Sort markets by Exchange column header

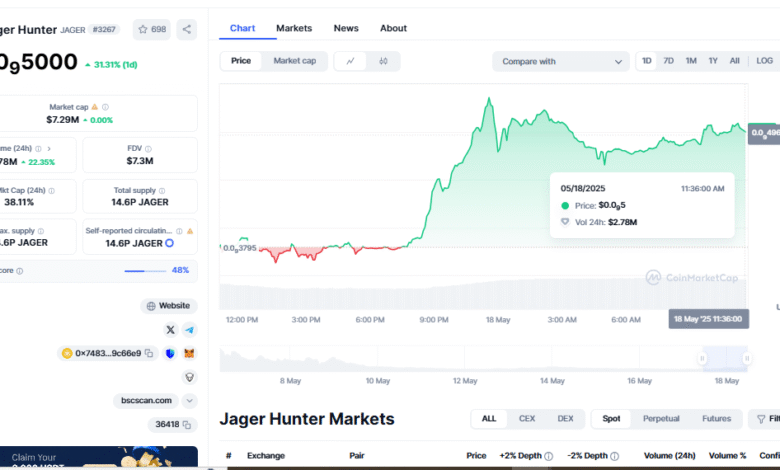pos(266,456)
